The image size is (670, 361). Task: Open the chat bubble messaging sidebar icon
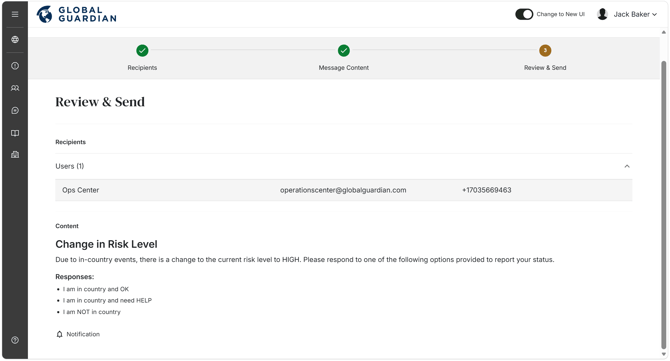coord(15,111)
